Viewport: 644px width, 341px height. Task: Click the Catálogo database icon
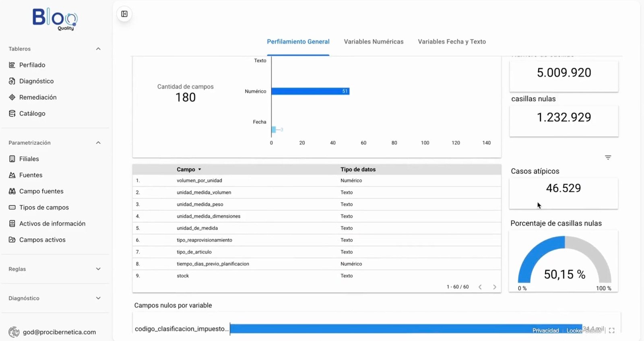(12, 113)
